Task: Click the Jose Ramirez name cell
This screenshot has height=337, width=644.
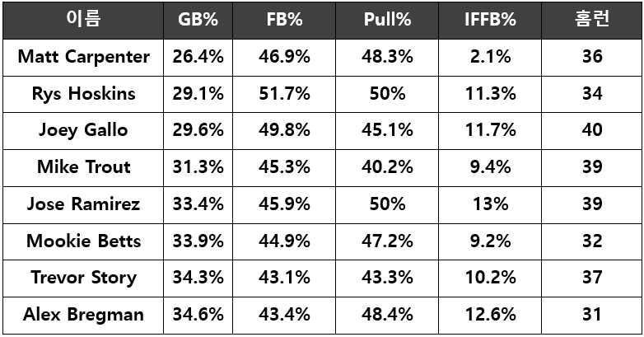Action: [83, 204]
